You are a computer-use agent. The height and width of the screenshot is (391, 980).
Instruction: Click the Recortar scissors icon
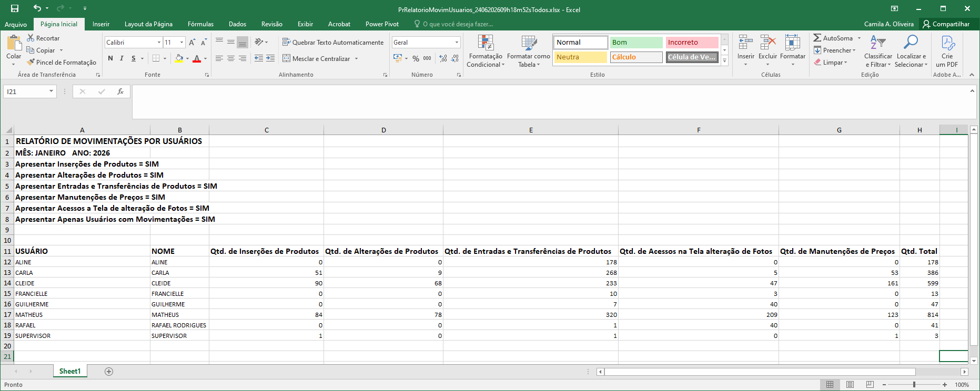click(x=31, y=38)
